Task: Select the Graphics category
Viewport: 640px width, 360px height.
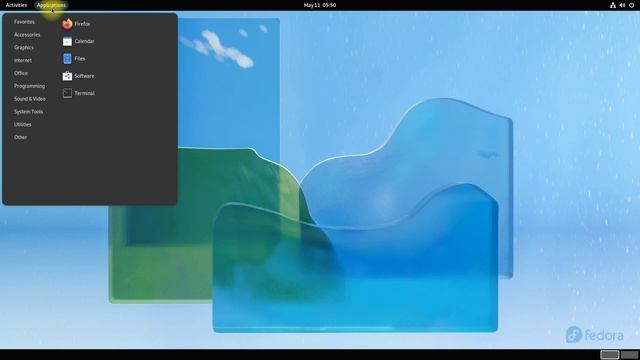Action: click(24, 48)
